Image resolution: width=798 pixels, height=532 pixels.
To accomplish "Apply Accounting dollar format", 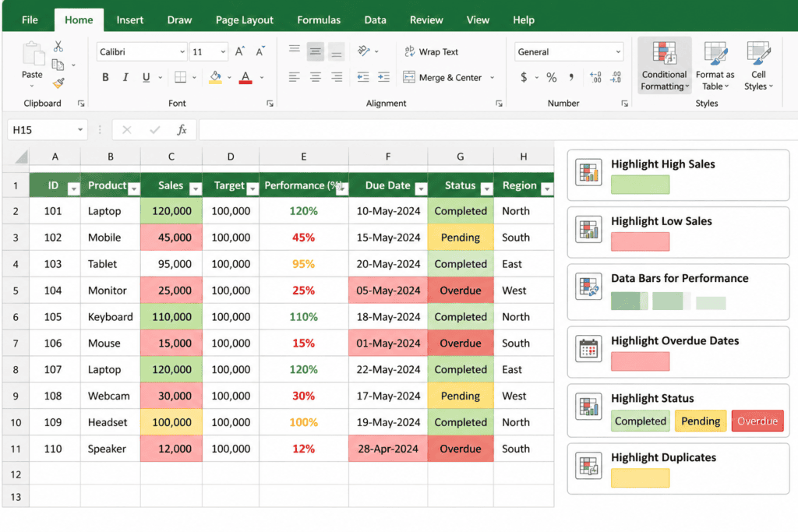I will [524, 77].
